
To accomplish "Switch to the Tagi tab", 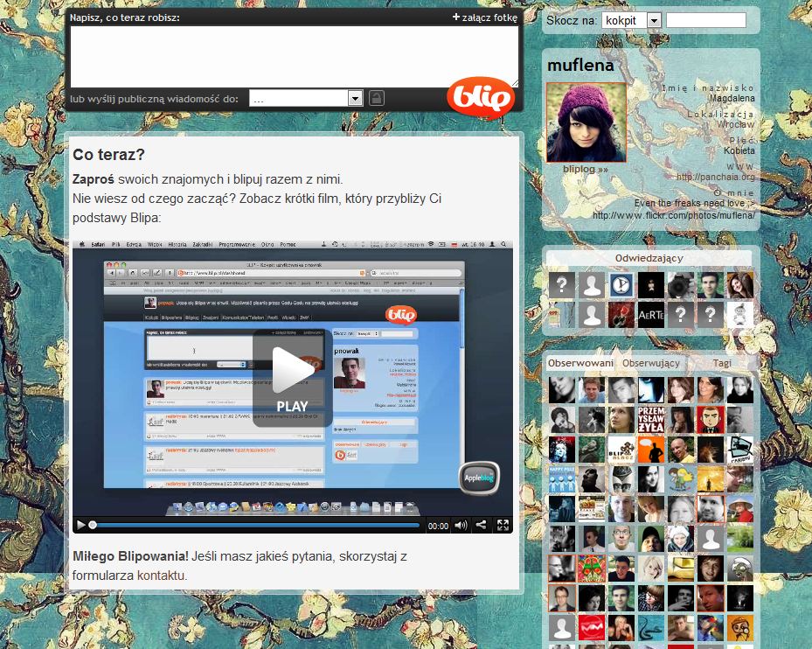I will coord(722,363).
